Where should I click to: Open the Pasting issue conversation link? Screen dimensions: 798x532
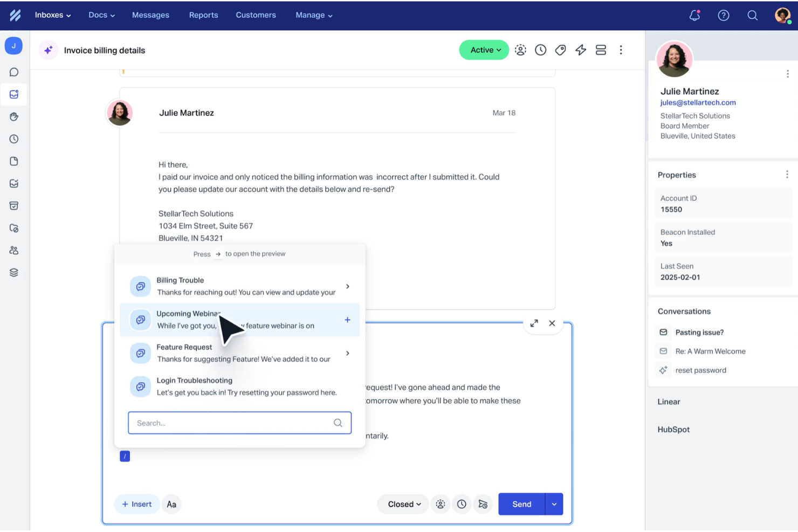click(x=699, y=332)
